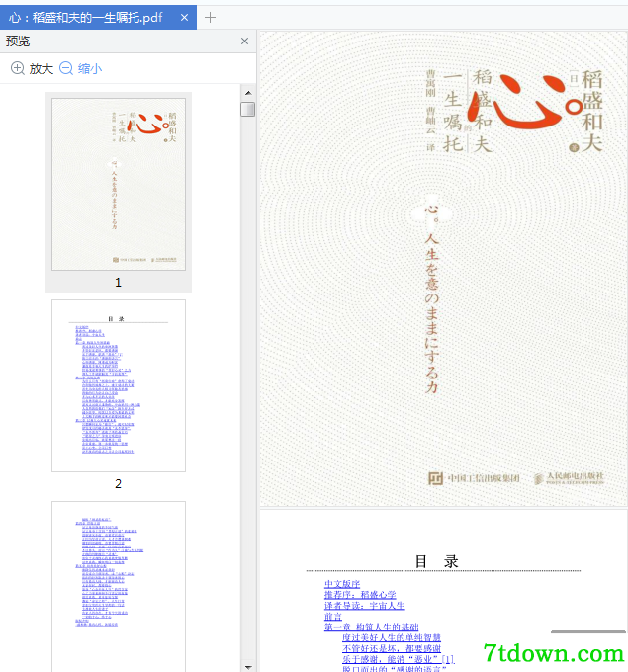Click the zoom in magnifier icon
The image size is (628, 672).
tap(17, 68)
